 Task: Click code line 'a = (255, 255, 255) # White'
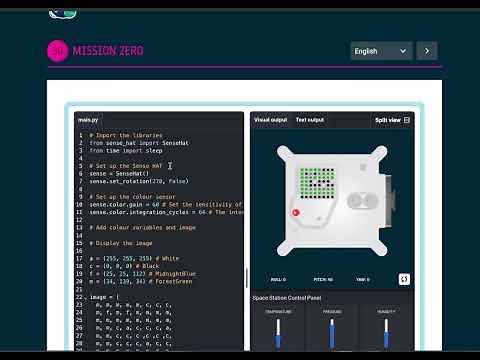click(x=134, y=258)
